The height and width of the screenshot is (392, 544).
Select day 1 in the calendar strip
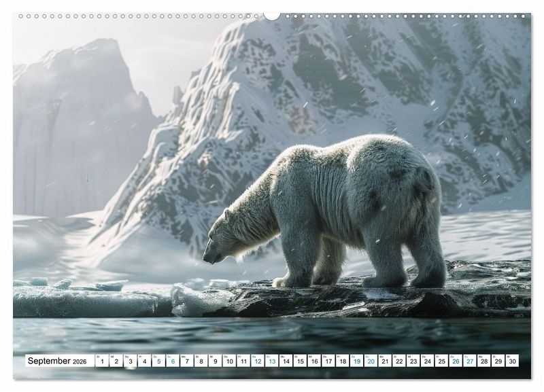(102, 361)
